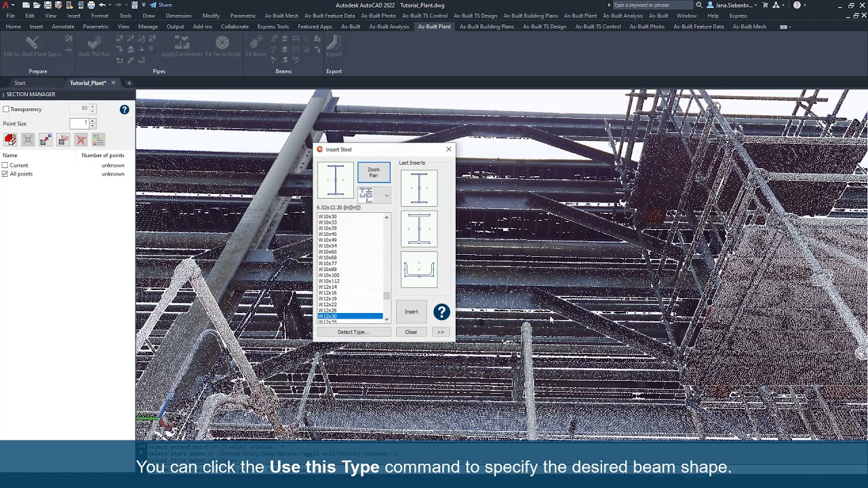Viewport: 868px width, 488px height.
Task: Open the quick access toolbar customize dropdown
Action: tap(144, 5)
